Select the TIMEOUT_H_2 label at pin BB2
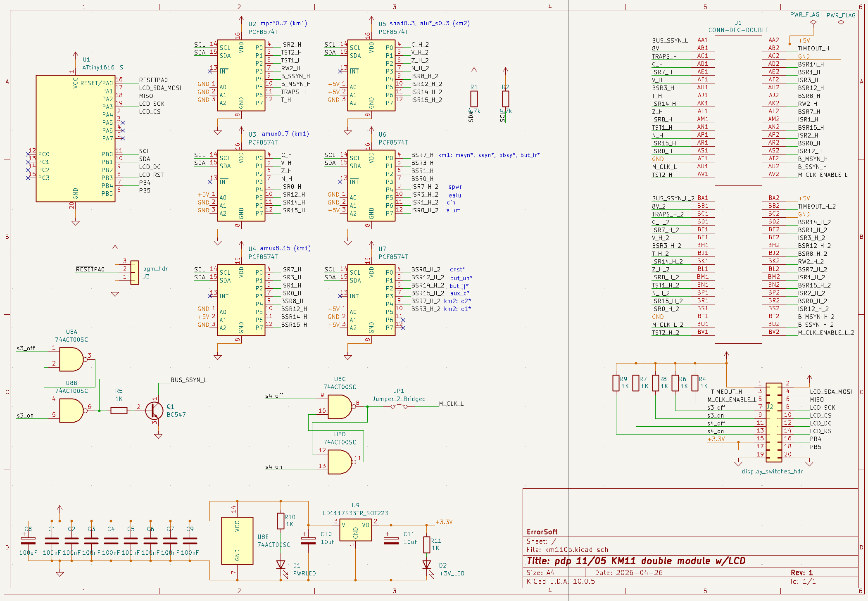Image resolution: width=868 pixels, height=601 pixels. tap(817, 206)
